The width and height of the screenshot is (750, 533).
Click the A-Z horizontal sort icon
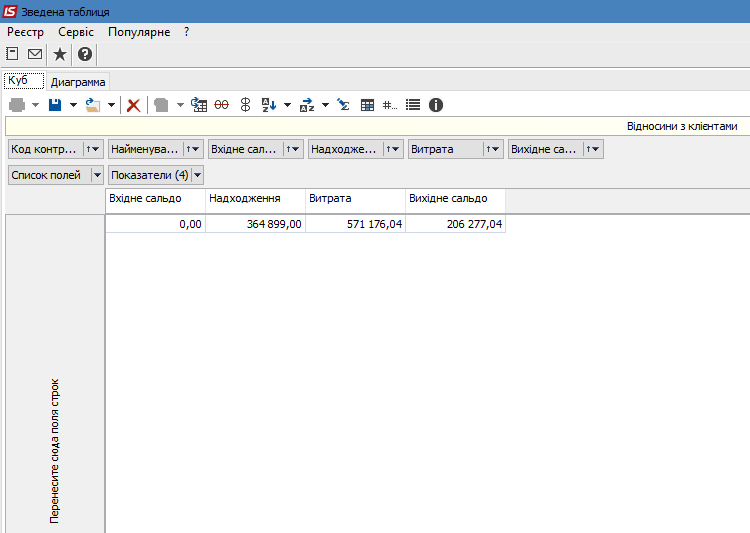(307, 105)
